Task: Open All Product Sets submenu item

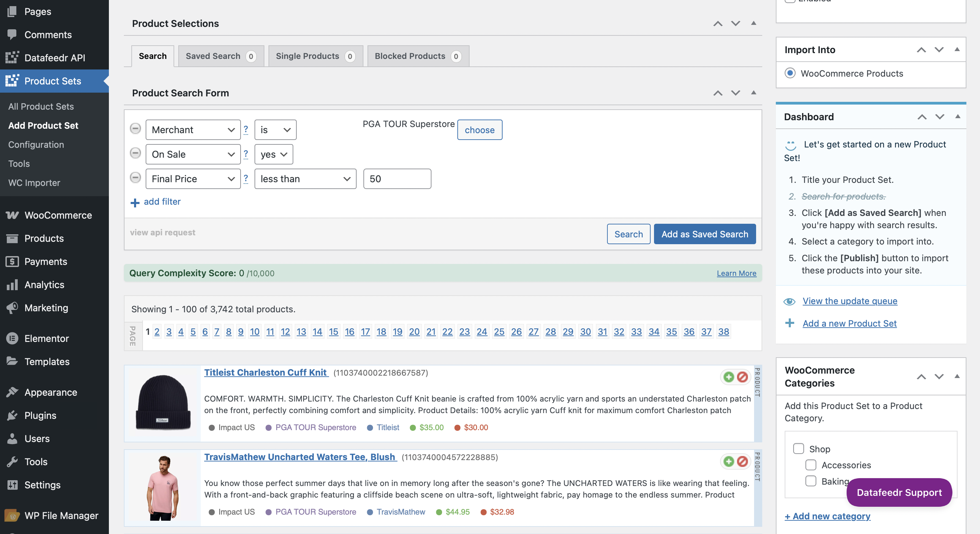Action: click(x=41, y=106)
